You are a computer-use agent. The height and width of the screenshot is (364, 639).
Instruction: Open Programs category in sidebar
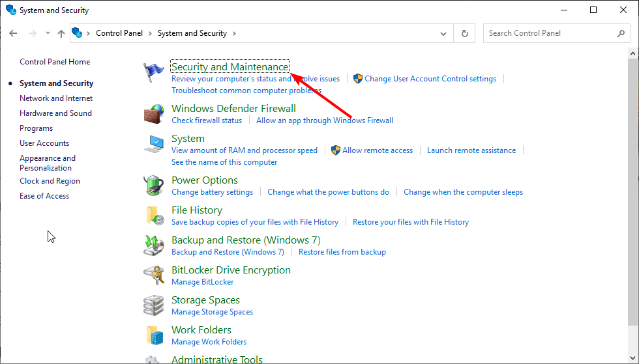37,128
